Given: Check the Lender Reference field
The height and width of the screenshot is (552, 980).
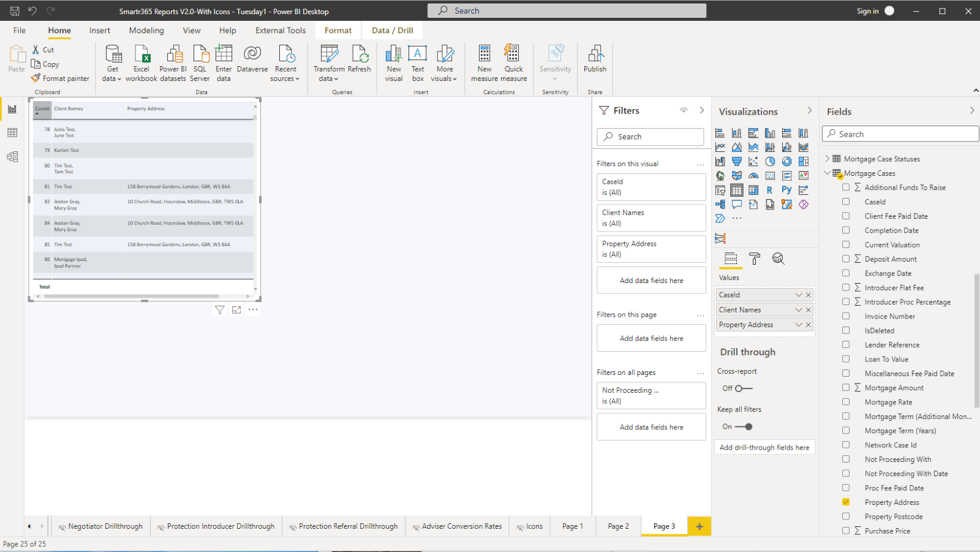Looking at the screenshot, I should point(846,344).
